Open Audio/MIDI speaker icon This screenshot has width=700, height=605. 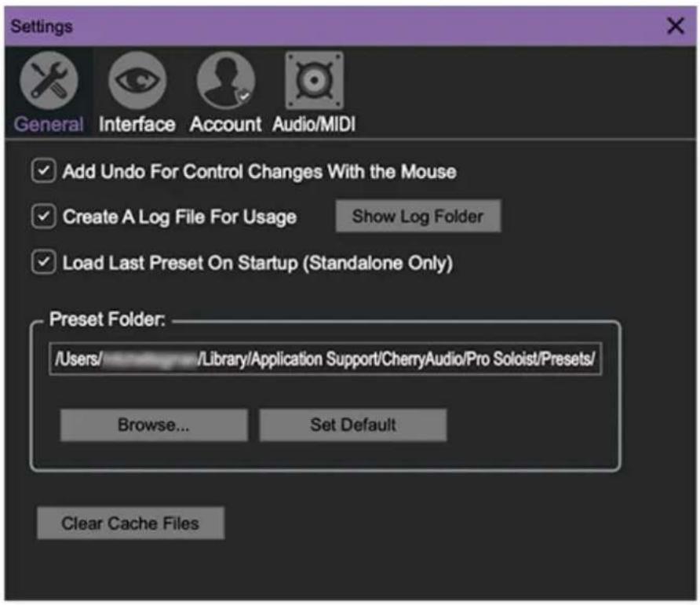coord(314,81)
